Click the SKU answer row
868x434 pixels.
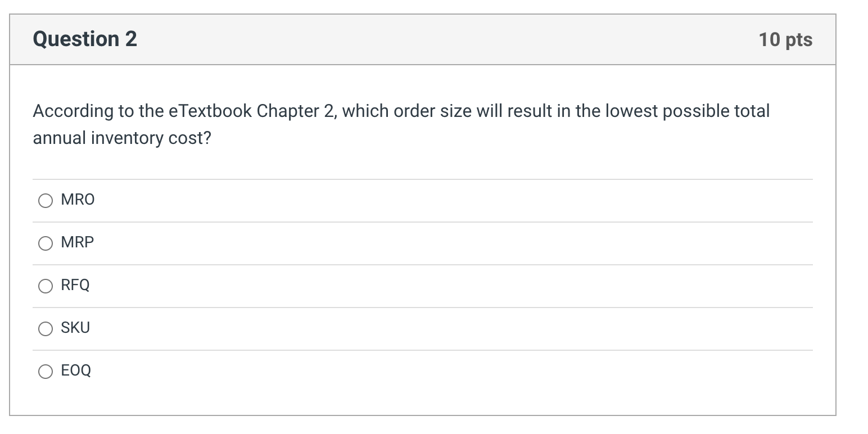click(x=394, y=328)
